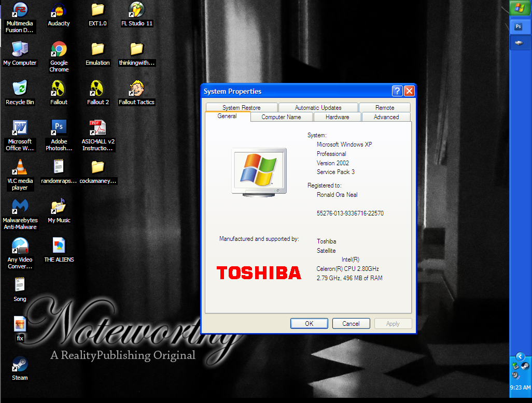Open the Advanced tab
This screenshot has width=532, height=403.
point(386,117)
